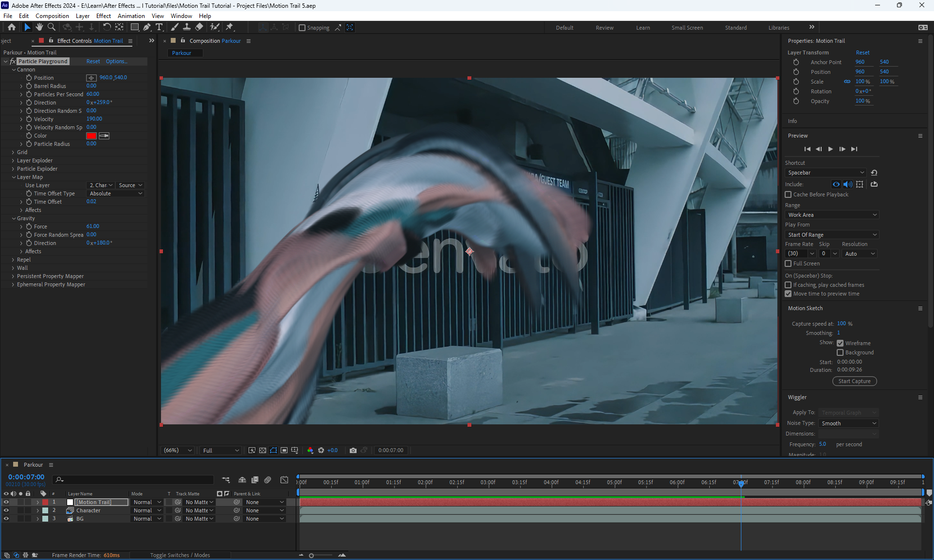Select the Zoom tool in toolbar
Viewport: 934px width, 560px height.
(52, 27)
